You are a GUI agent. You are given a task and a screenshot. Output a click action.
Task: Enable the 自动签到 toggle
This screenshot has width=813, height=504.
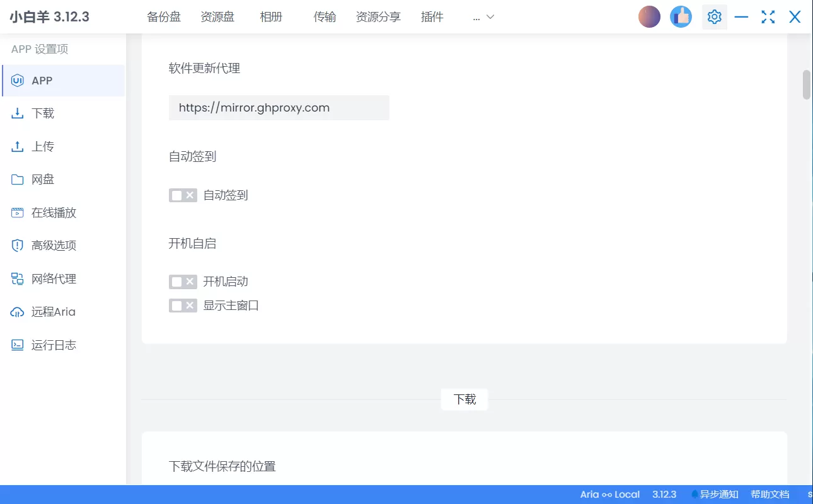pos(183,195)
